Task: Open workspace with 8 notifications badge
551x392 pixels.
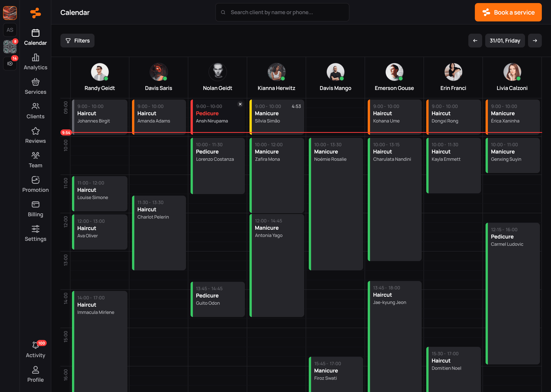Action: pos(10,47)
